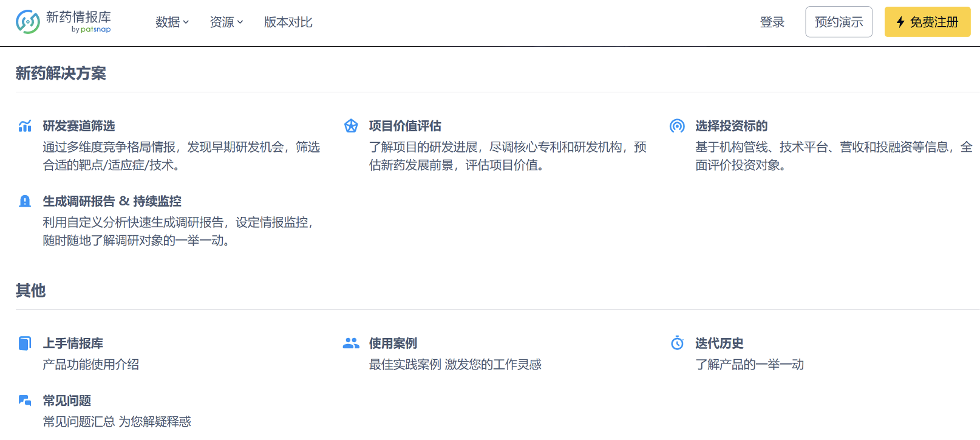980x440 pixels.
Task: Select the 选择投资标的 heading link
Action: tap(731, 126)
